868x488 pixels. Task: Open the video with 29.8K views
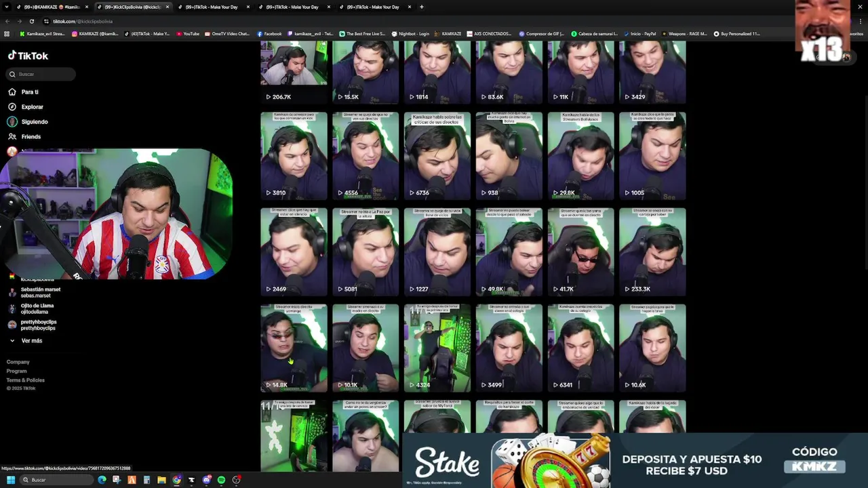pos(581,156)
